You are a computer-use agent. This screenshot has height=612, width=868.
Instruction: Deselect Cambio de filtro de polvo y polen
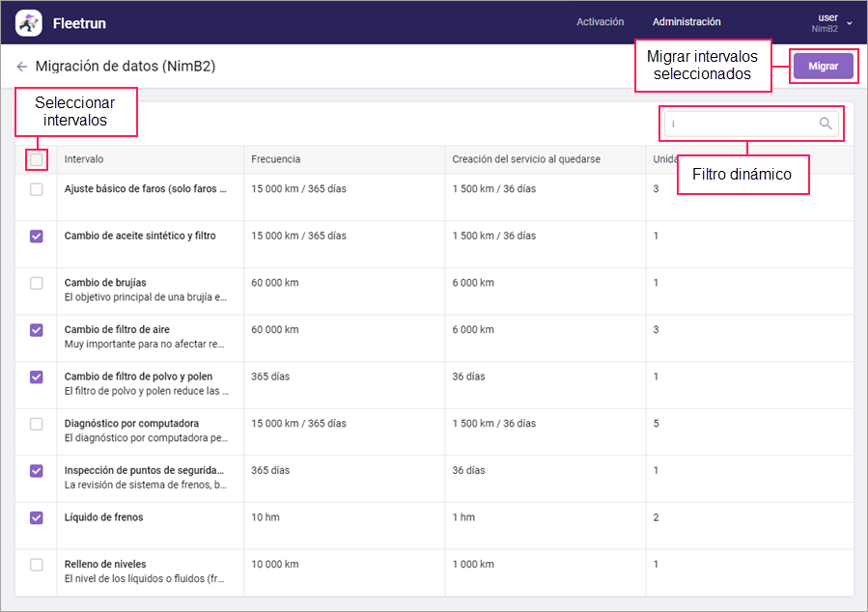(37, 376)
